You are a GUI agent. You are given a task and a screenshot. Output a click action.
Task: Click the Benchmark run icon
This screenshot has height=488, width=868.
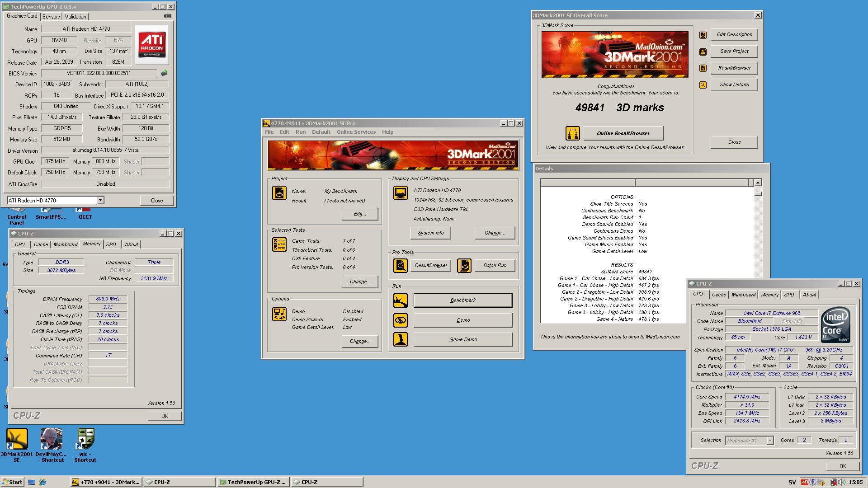401,300
